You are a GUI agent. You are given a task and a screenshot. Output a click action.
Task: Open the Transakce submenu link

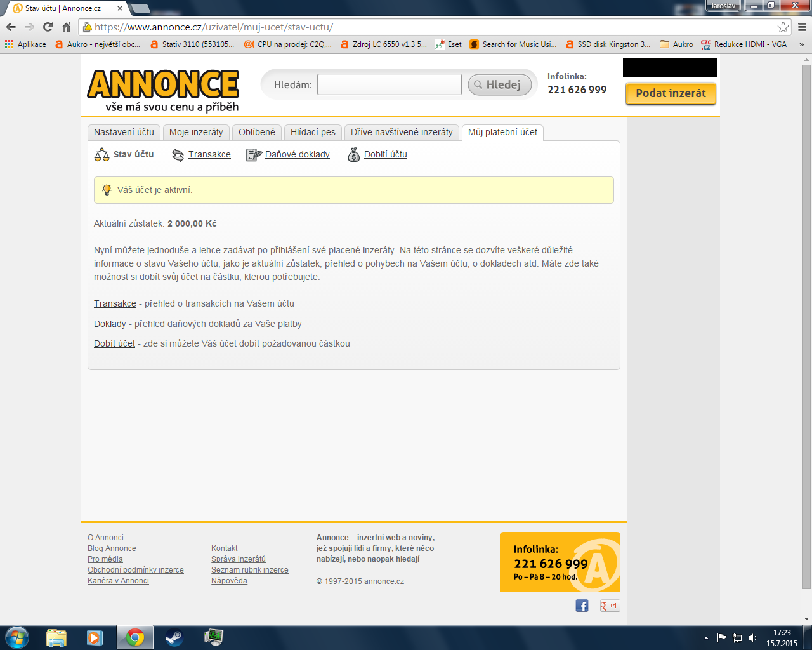point(209,154)
